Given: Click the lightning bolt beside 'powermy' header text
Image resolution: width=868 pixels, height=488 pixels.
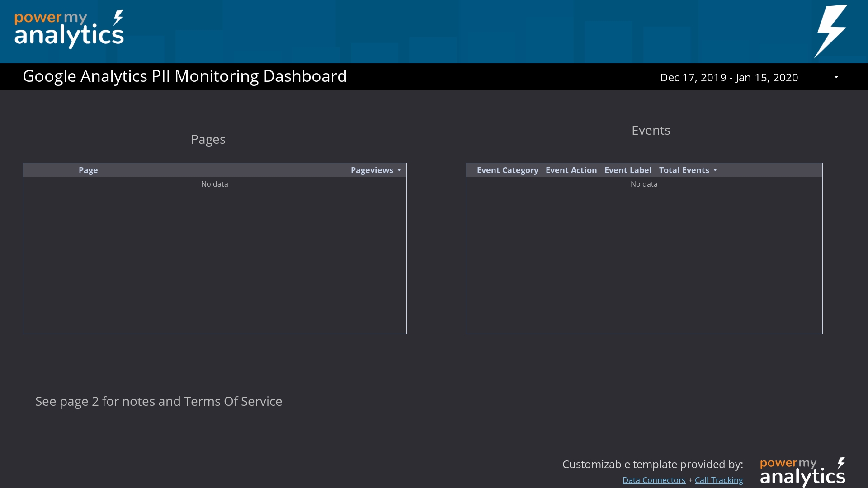Looking at the screenshot, I should 118,17.
